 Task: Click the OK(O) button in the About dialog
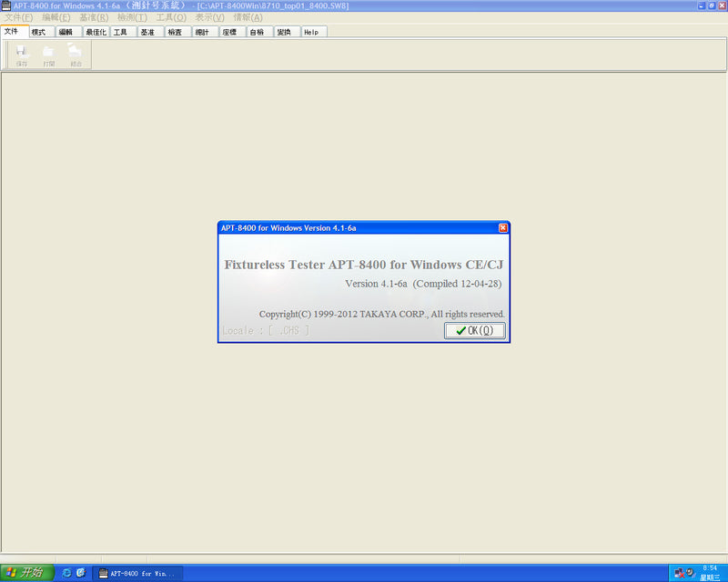pyautogui.click(x=474, y=330)
